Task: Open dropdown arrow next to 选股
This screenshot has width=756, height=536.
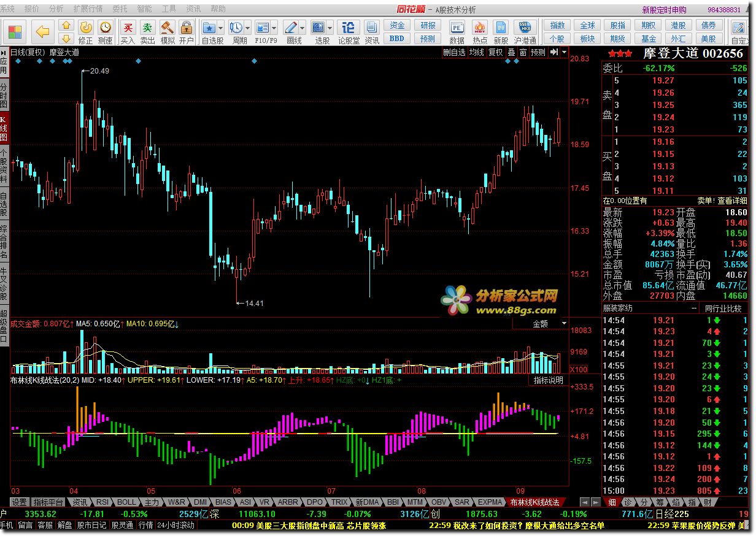Action: 330,28
